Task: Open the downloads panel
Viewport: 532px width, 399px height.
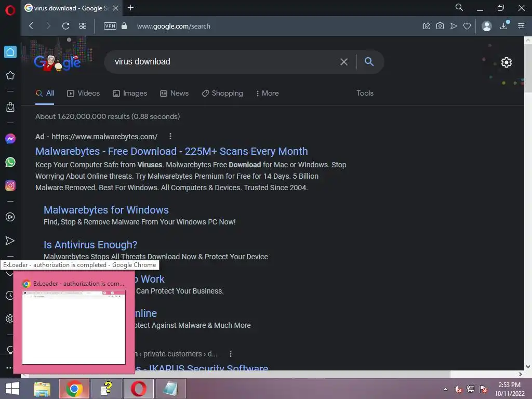Action: click(504, 26)
